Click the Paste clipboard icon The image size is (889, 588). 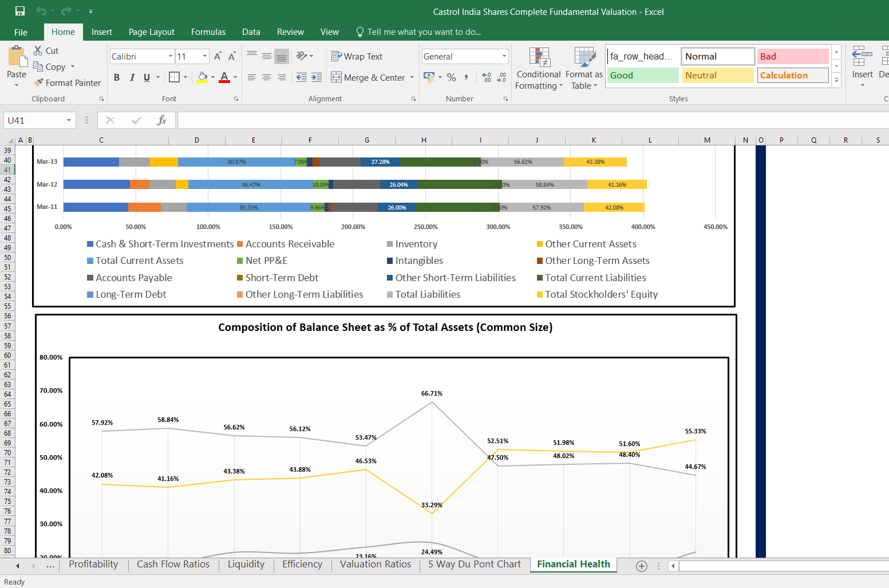(x=17, y=57)
